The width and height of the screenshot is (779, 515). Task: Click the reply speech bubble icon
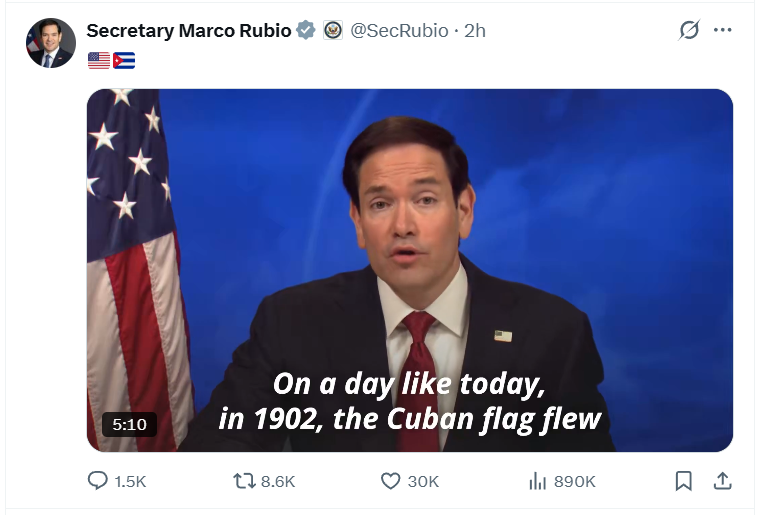pyautogui.click(x=97, y=481)
